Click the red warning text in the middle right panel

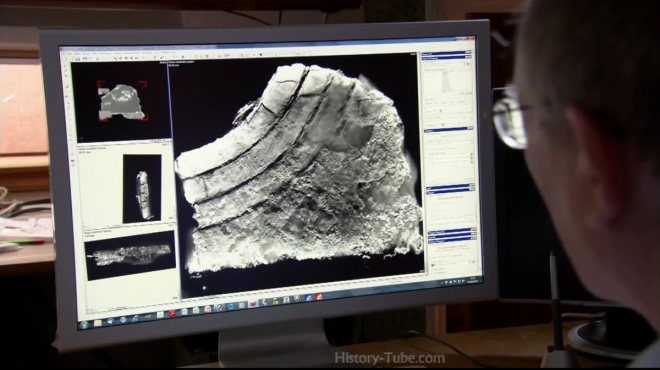pyautogui.click(x=450, y=198)
